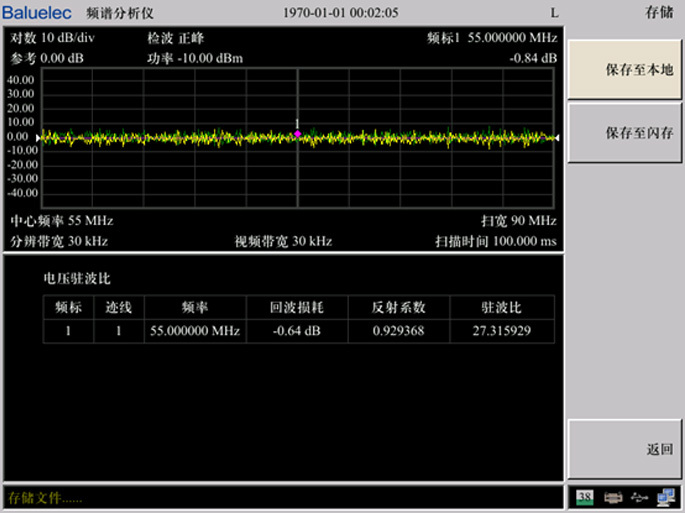
Task: Click the 中心频率 55 MHz readout
Action: 62,220
